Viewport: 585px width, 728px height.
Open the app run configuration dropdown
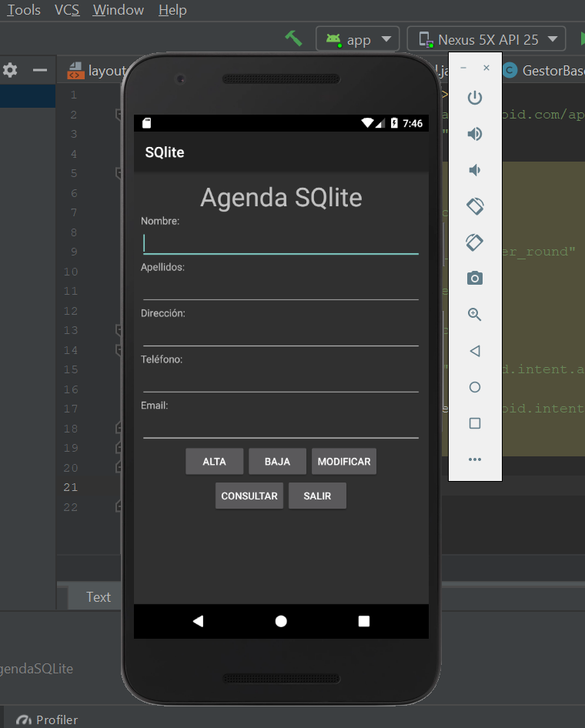(358, 39)
